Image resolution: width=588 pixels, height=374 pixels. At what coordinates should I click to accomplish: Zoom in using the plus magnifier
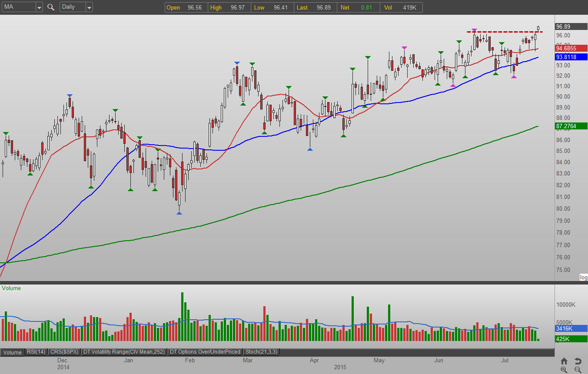(x=564, y=370)
